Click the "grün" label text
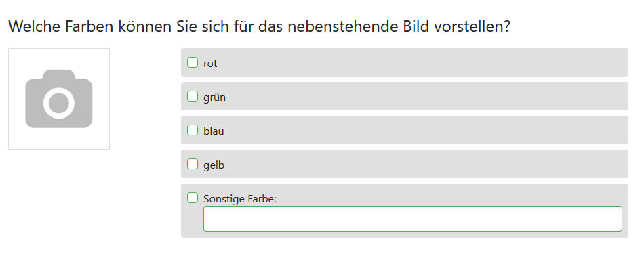The width and height of the screenshot is (644, 258). (214, 98)
